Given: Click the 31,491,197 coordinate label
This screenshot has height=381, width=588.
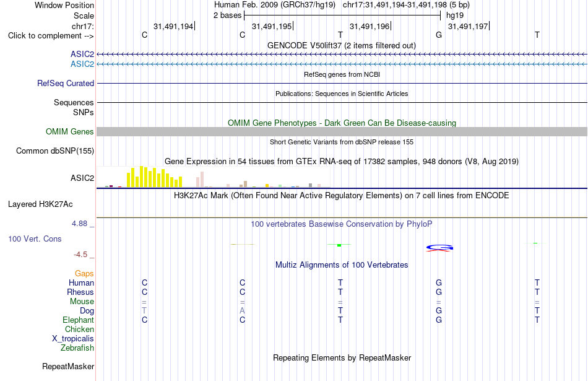Looking at the screenshot, I should tap(468, 26).
